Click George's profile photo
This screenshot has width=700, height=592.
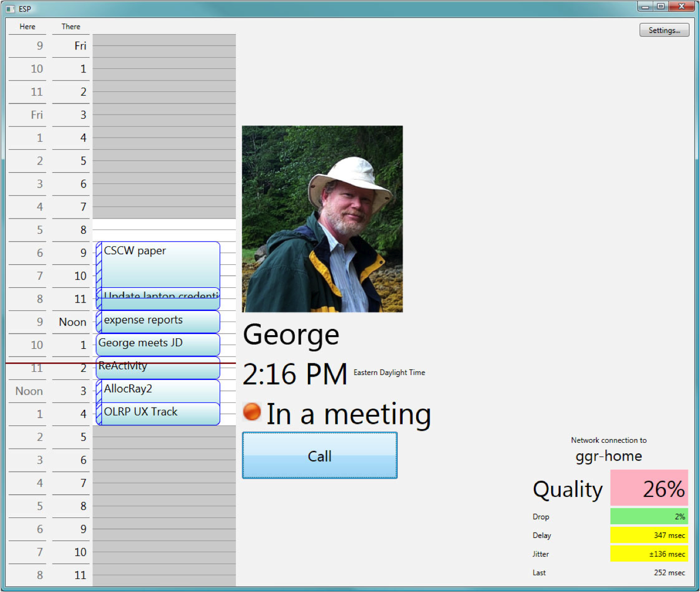click(322, 219)
